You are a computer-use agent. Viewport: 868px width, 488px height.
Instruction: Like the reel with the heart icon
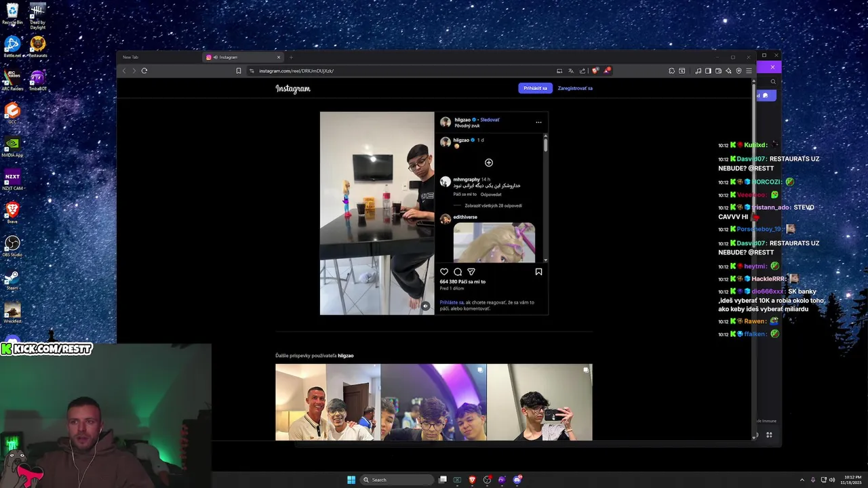click(444, 272)
